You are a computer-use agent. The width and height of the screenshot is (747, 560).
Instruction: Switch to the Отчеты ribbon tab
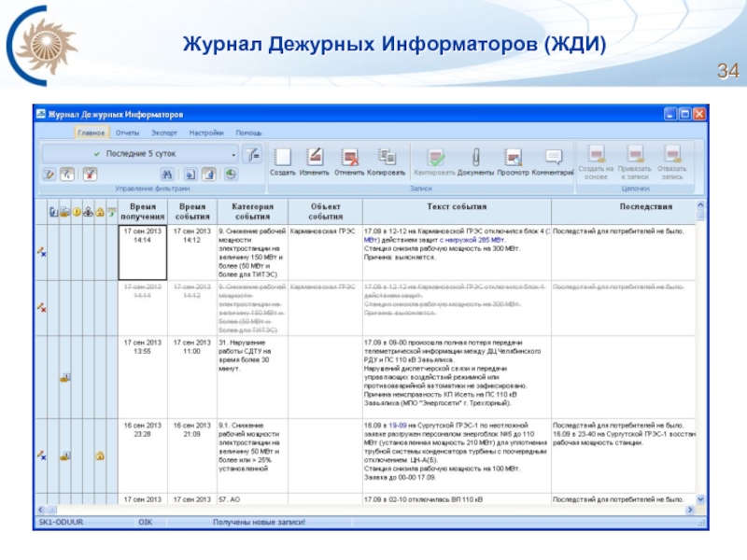click(x=127, y=133)
